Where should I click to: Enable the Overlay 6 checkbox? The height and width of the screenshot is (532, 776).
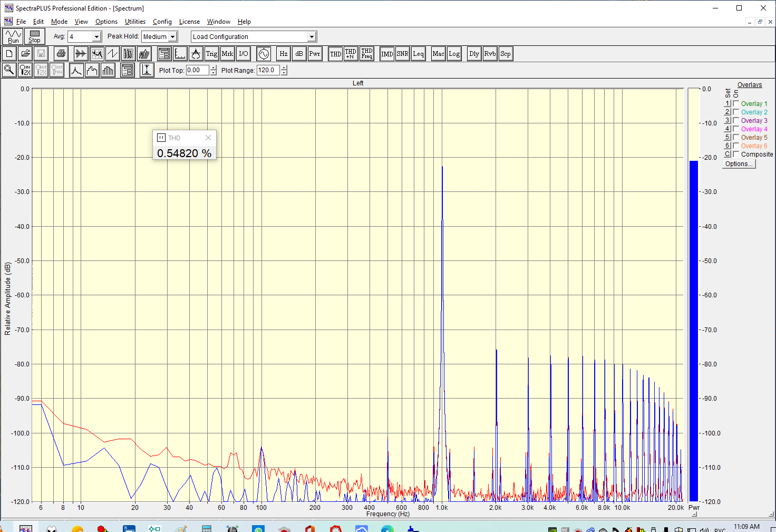(x=736, y=146)
